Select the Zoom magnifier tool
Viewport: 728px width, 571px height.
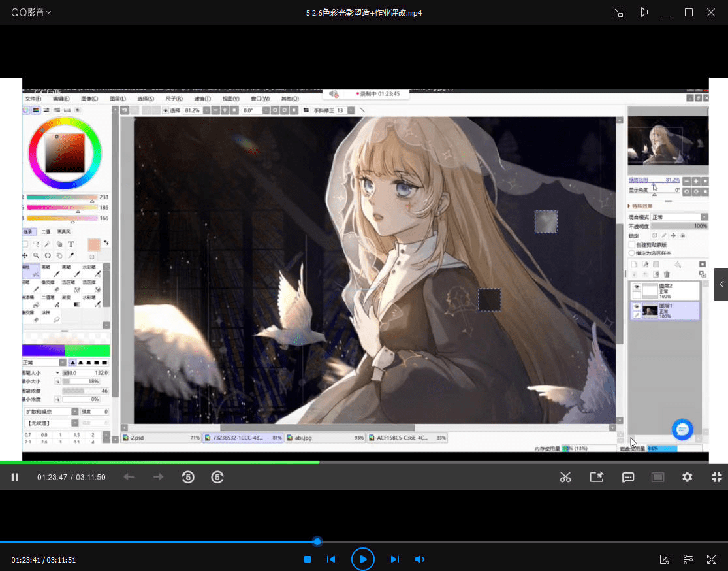36,255
